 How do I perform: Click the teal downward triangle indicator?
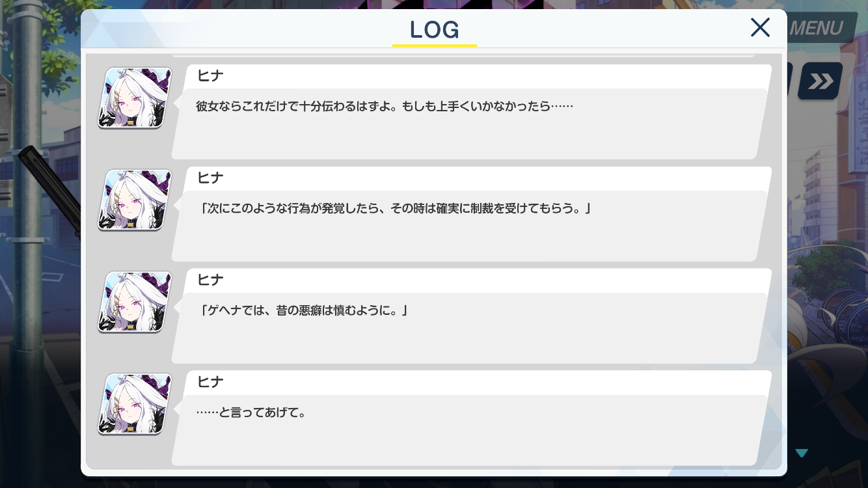click(x=802, y=453)
